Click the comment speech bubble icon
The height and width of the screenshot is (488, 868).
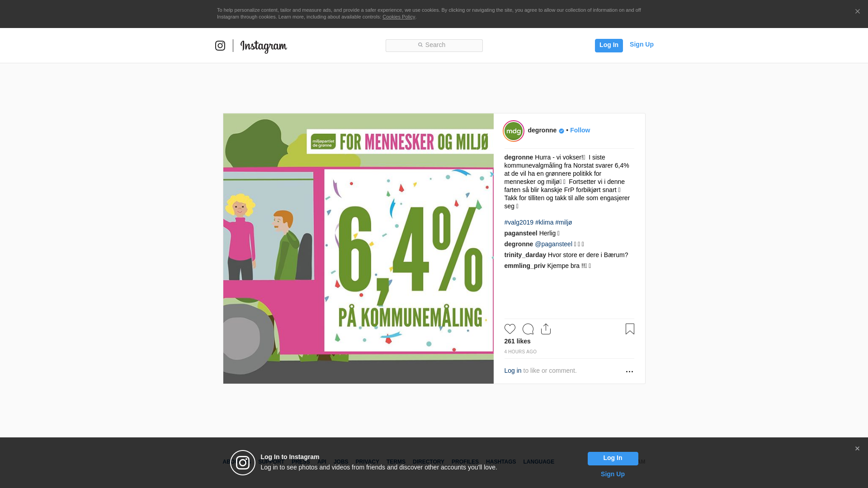(528, 329)
